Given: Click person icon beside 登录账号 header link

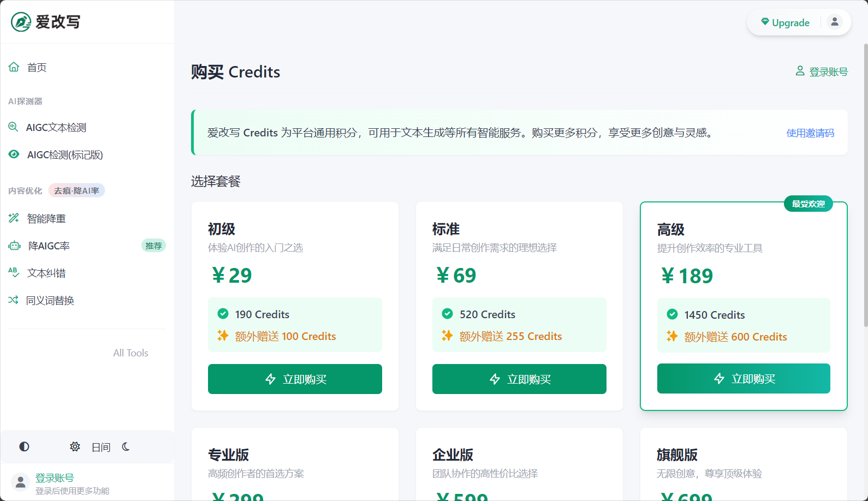Looking at the screenshot, I should tap(800, 71).
